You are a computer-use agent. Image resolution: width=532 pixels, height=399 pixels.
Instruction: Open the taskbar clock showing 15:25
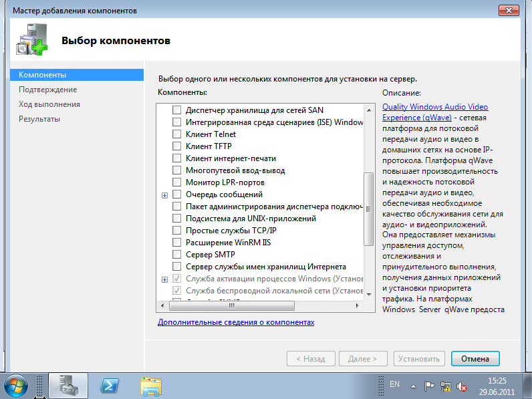tap(497, 386)
